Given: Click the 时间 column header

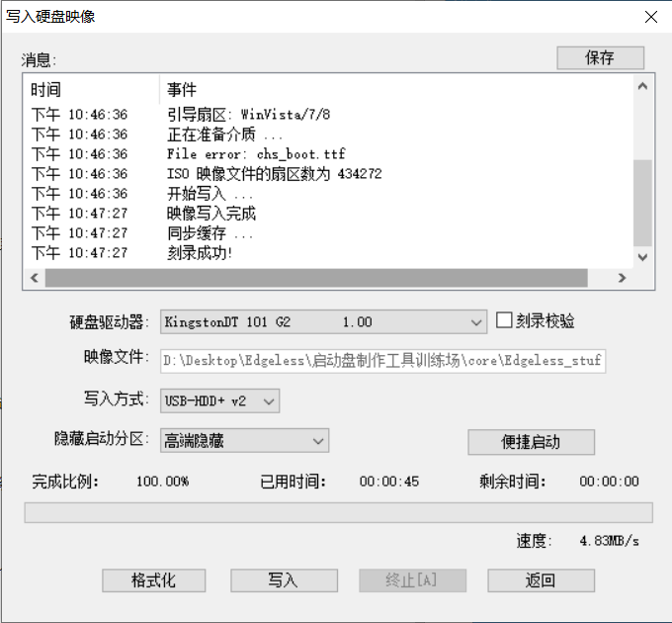Looking at the screenshot, I should pos(92,90).
